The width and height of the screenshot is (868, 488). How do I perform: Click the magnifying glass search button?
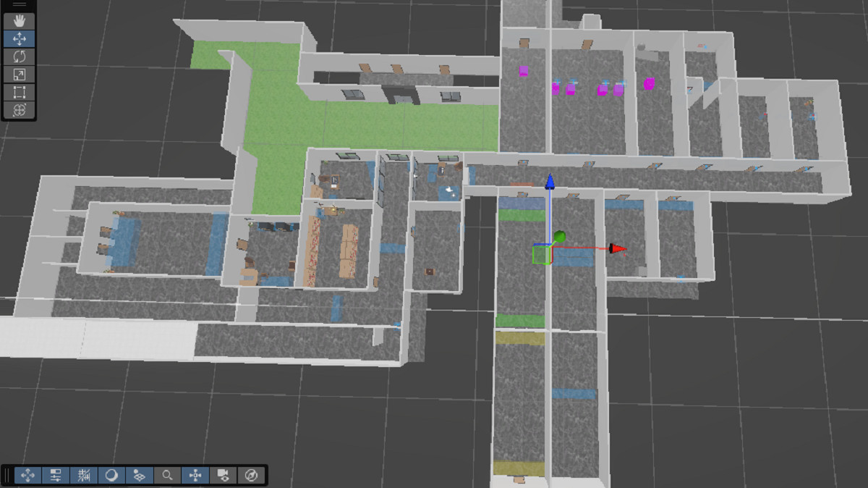pyautogui.click(x=167, y=475)
